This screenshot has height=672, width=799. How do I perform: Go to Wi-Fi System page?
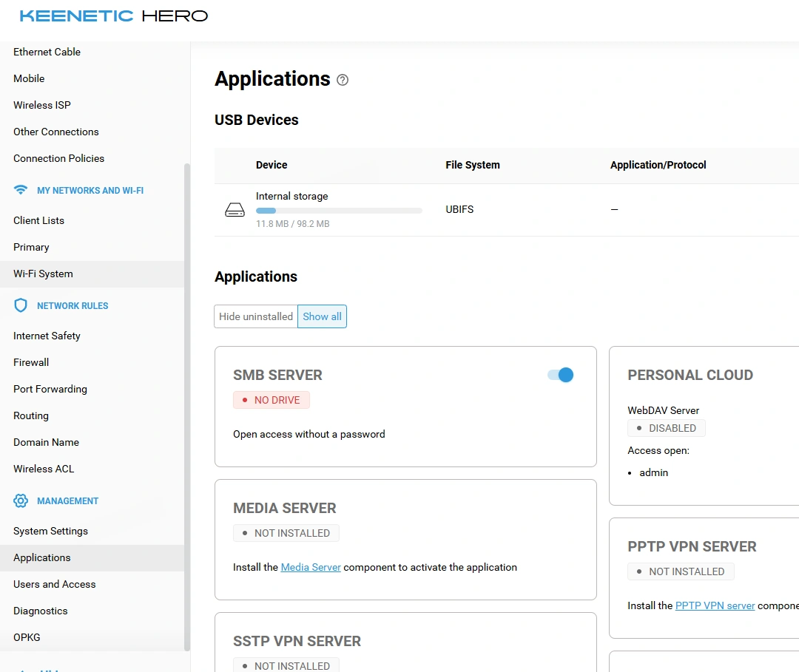tap(92, 274)
